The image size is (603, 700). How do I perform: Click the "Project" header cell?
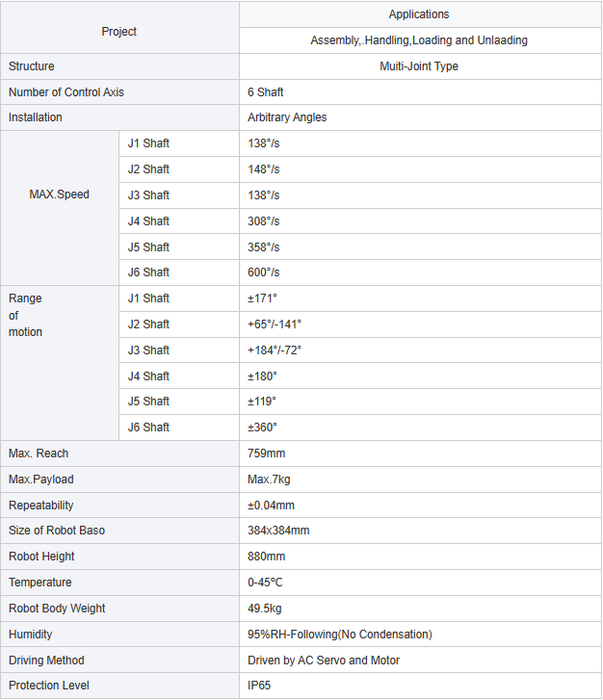click(119, 32)
